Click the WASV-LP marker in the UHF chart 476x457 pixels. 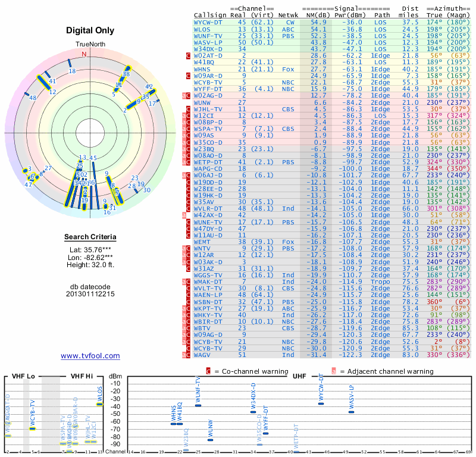[x=351, y=412]
